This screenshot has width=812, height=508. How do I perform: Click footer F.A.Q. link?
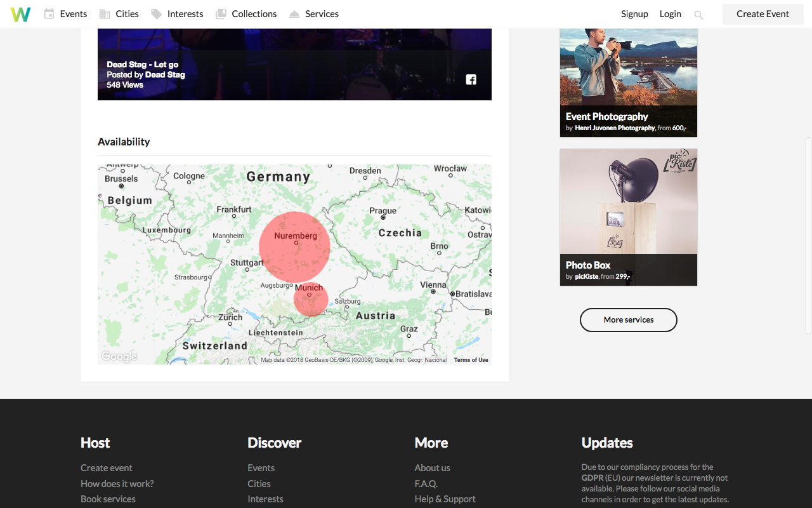(426, 484)
